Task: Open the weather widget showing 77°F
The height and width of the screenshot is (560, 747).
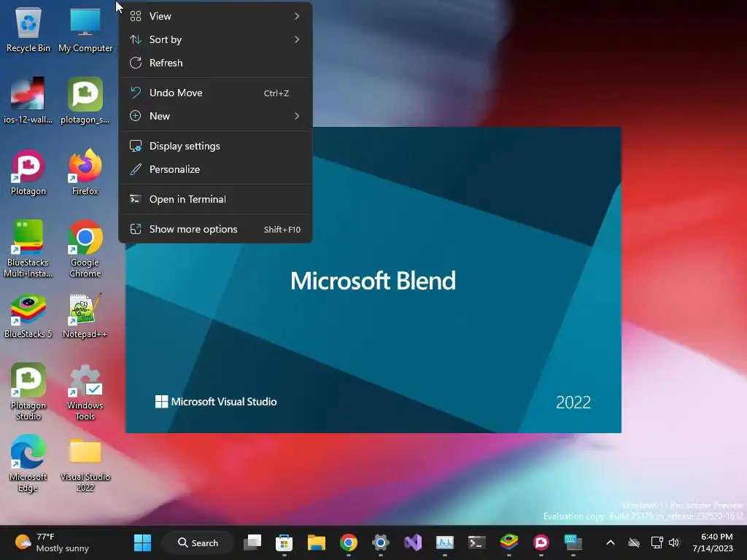Action: (x=53, y=542)
